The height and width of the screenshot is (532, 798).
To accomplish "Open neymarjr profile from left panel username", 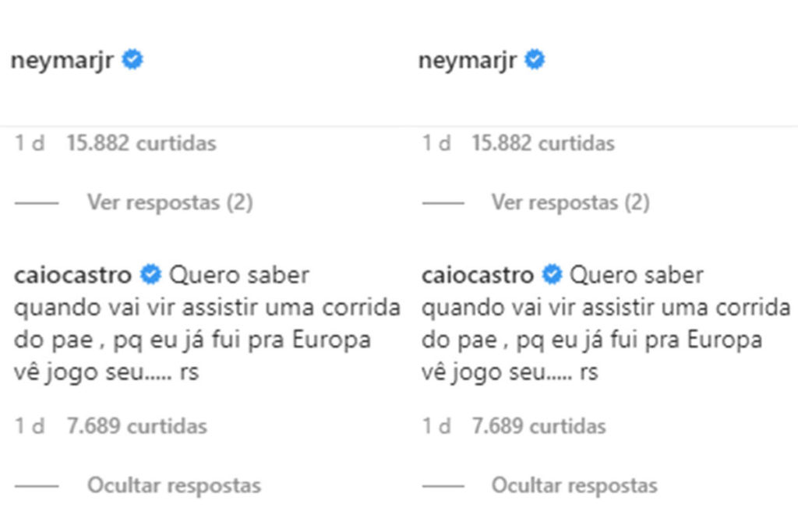I will [62, 62].
